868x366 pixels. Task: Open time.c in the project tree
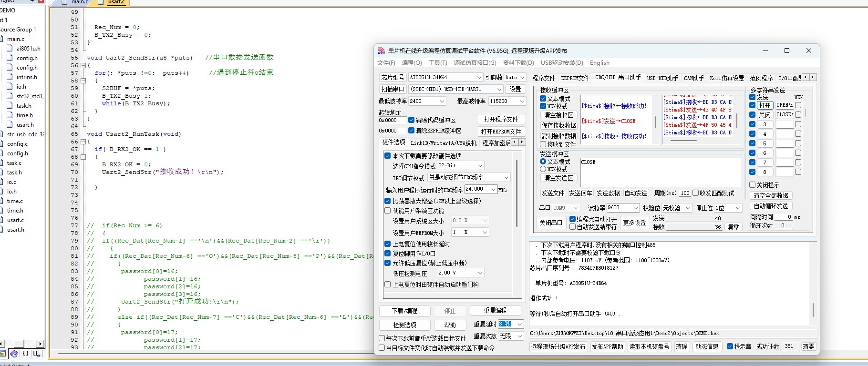[x=15, y=201]
